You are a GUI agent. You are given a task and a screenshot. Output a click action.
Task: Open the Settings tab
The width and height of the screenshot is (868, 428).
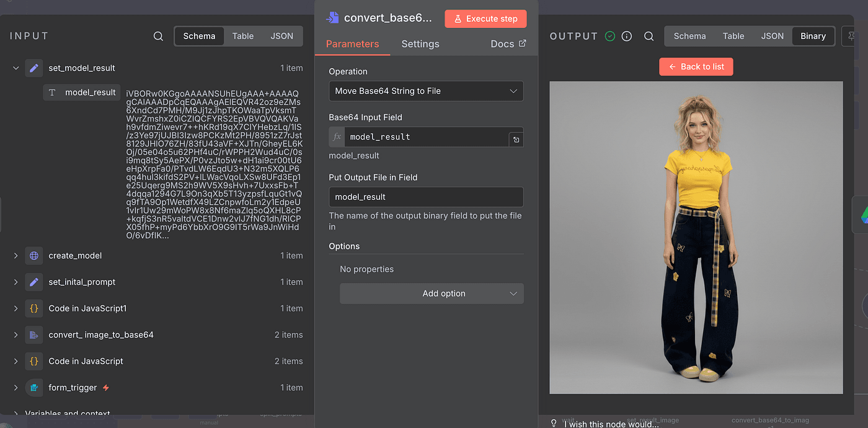coord(420,44)
